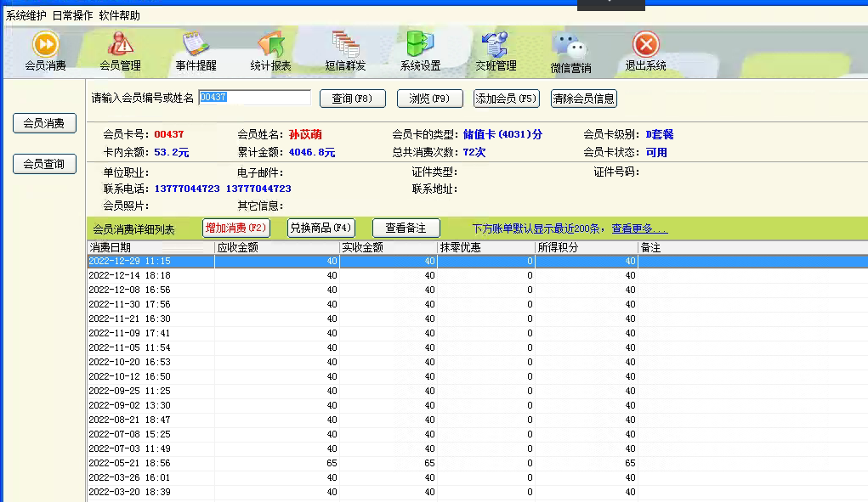Open the 软件帮助 menu
Viewport: 868px width, 502px height.
click(x=119, y=15)
